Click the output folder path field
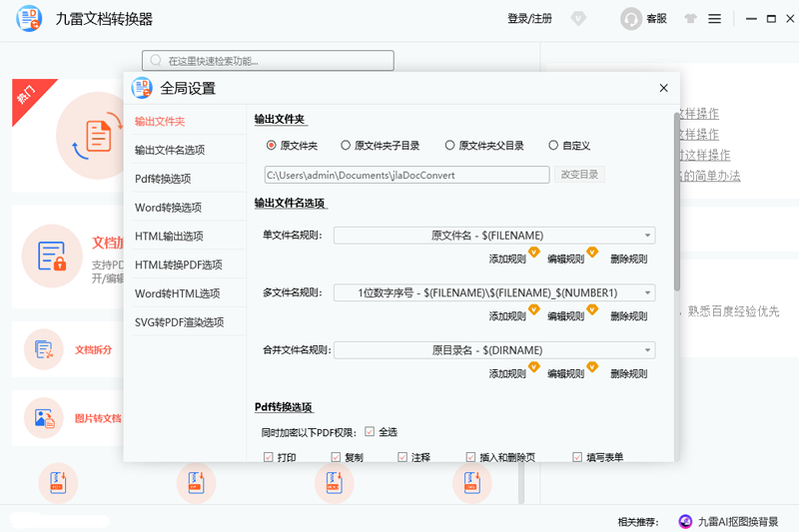This screenshot has height=532, width=799. (406, 175)
